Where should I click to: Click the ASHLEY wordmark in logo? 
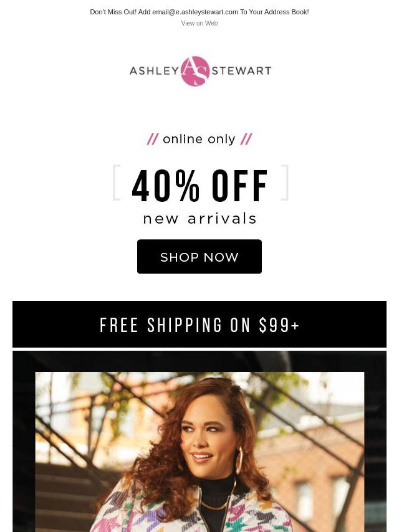[x=154, y=70]
